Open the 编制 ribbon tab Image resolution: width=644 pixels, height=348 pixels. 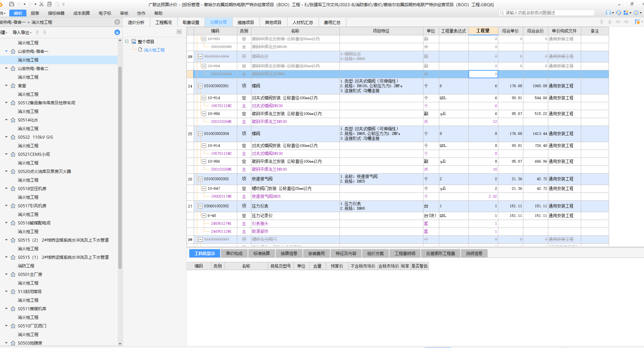(18, 13)
